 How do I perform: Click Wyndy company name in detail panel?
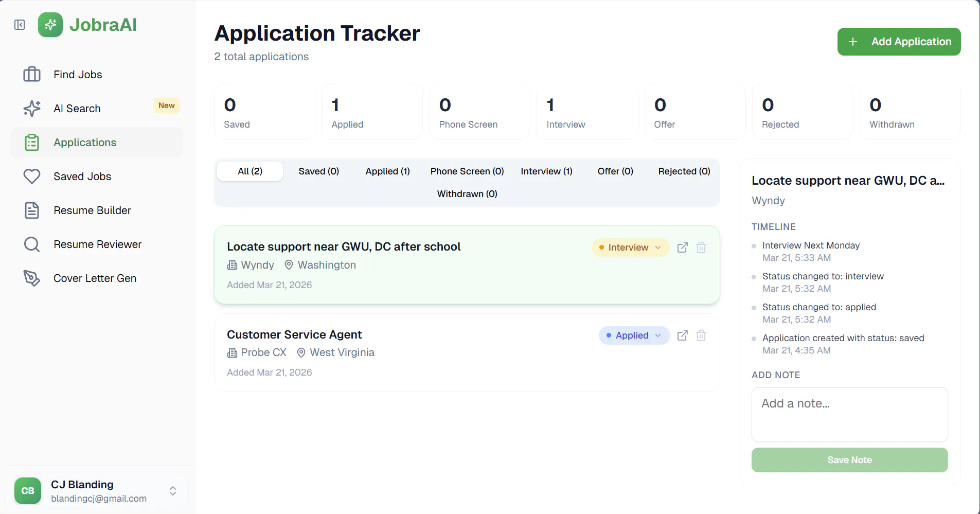click(x=768, y=201)
